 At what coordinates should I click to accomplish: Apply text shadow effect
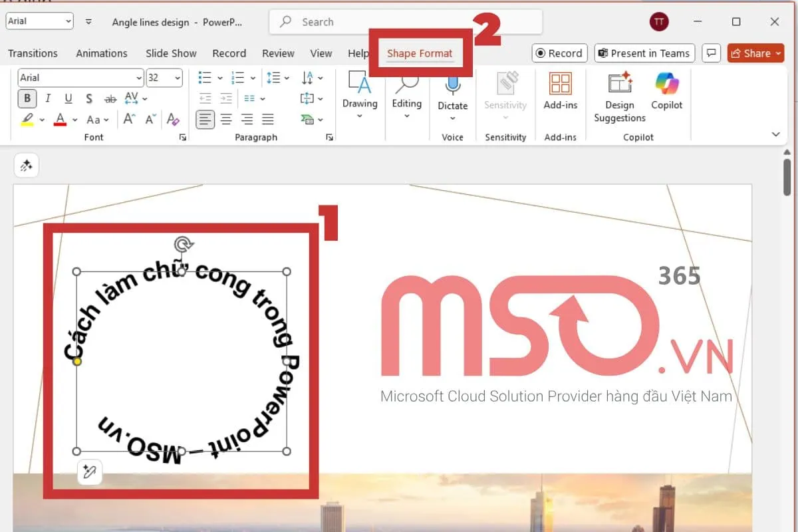pyautogui.click(x=89, y=99)
